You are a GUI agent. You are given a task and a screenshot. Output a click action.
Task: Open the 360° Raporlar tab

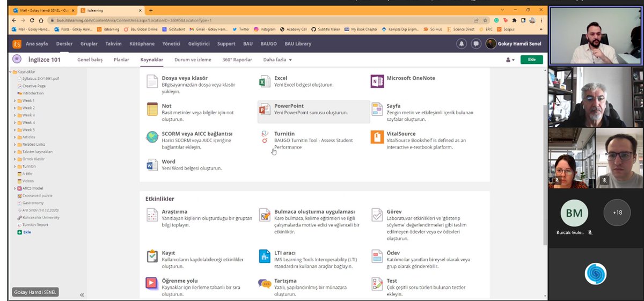pos(237,60)
